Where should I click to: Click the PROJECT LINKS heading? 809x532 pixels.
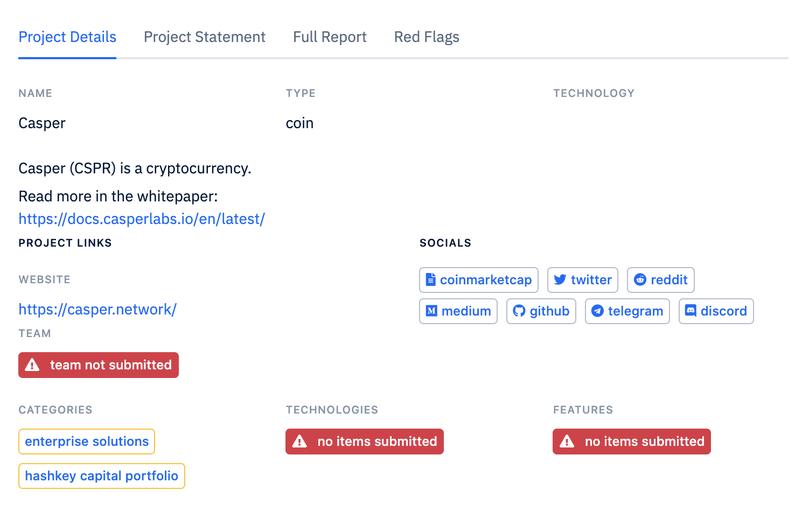coord(65,243)
